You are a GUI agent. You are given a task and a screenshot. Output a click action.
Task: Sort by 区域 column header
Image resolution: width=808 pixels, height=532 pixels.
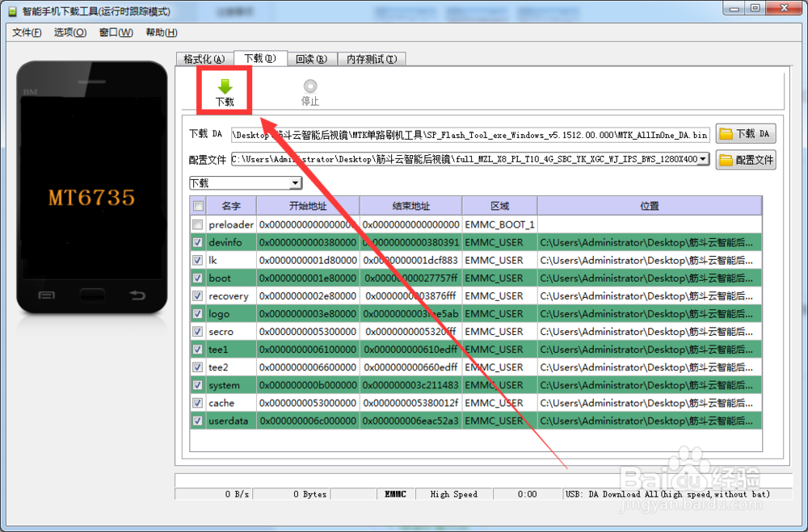point(500,206)
